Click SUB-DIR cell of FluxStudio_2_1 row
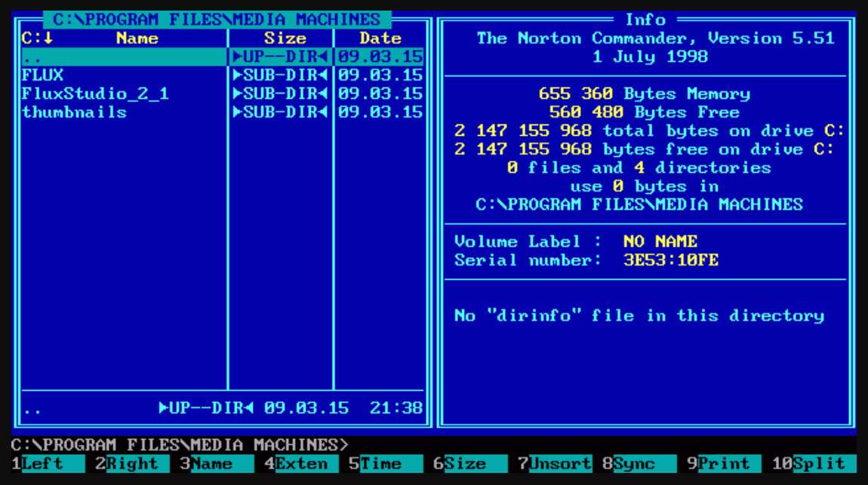 [281, 94]
